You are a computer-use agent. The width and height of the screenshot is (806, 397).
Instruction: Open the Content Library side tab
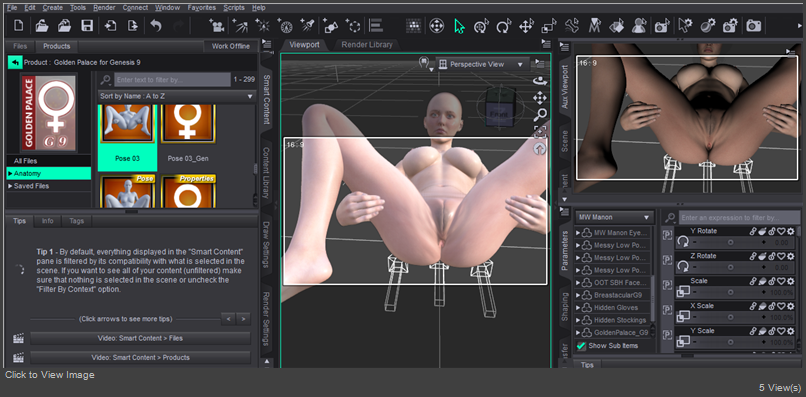click(x=266, y=173)
